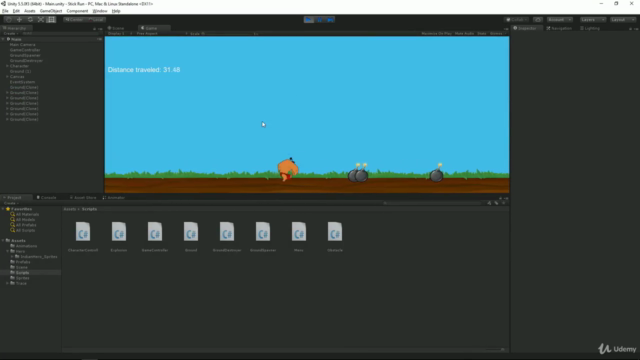The height and width of the screenshot is (360, 640).
Task: Switch to the Navigation tab
Action: [560, 28]
